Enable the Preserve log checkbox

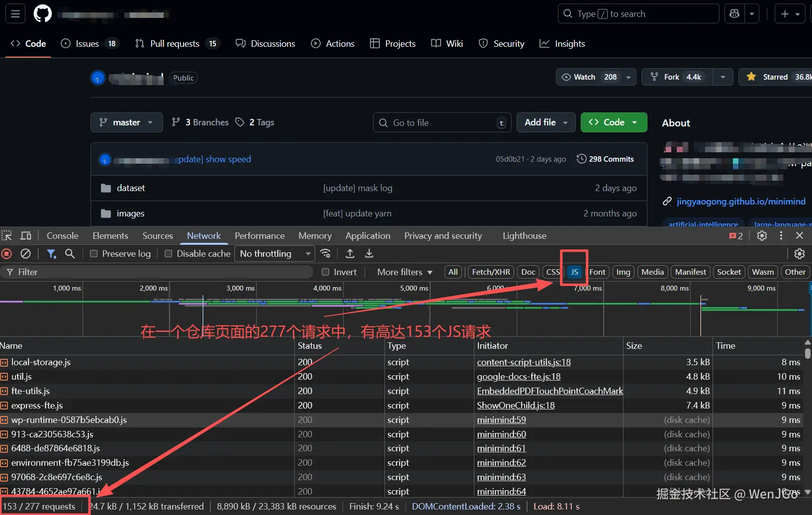click(x=93, y=254)
